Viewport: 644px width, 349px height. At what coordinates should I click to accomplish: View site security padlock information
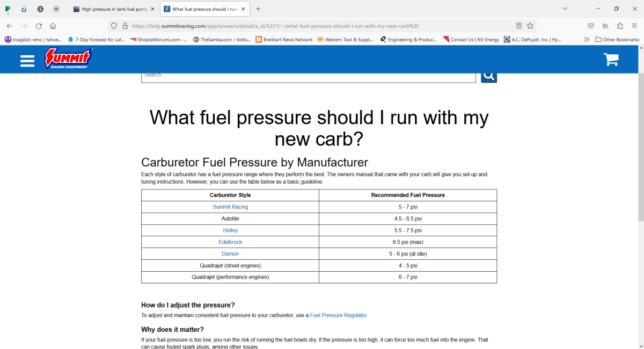125,26
